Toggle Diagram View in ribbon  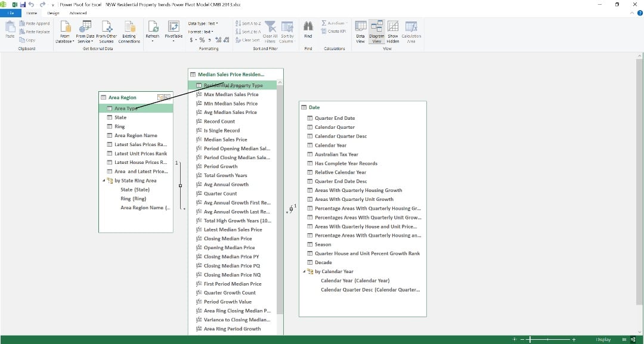377,32
